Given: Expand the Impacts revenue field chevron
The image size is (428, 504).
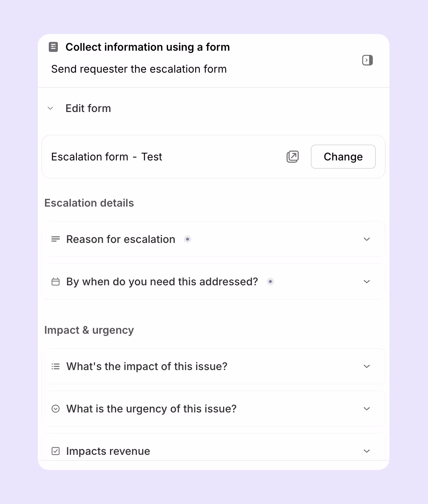Looking at the screenshot, I should (x=367, y=451).
